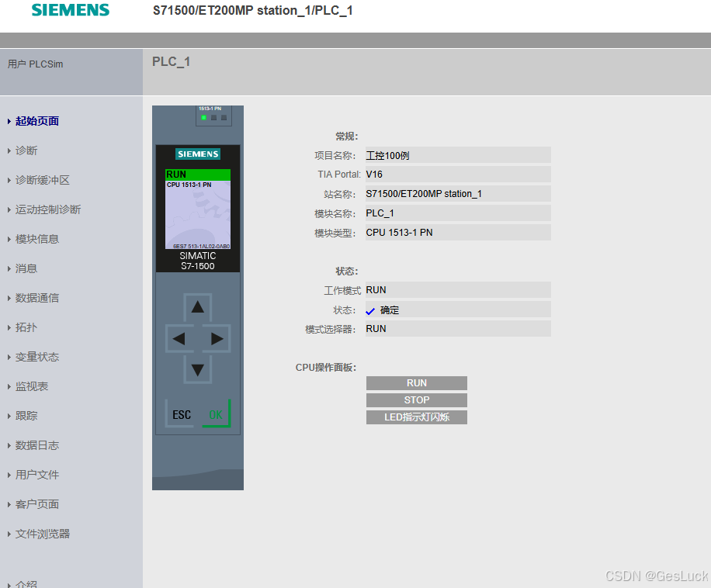Click the up arrow on CPU keypad
This screenshot has height=588, width=711.
(x=198, y=307)
